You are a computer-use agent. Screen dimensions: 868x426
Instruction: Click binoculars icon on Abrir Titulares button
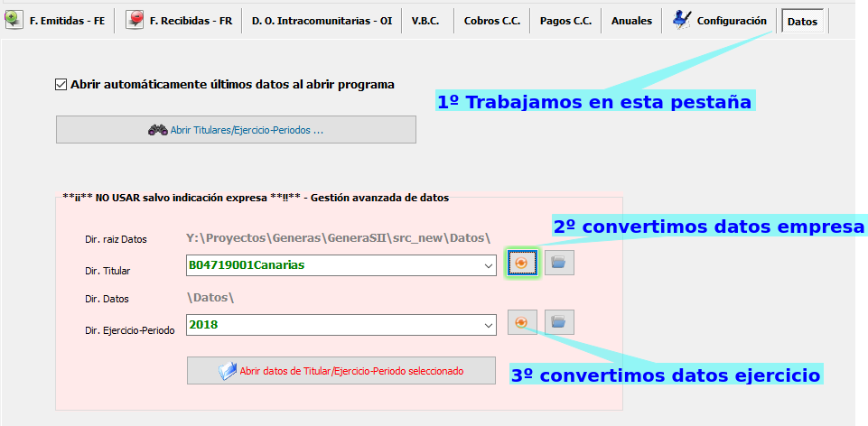[158, 130]
